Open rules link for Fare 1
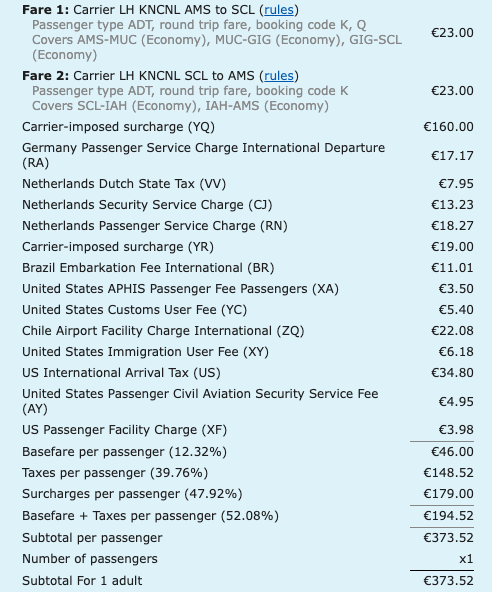Viewport: 492px width, 592px height. coord(279,10)
